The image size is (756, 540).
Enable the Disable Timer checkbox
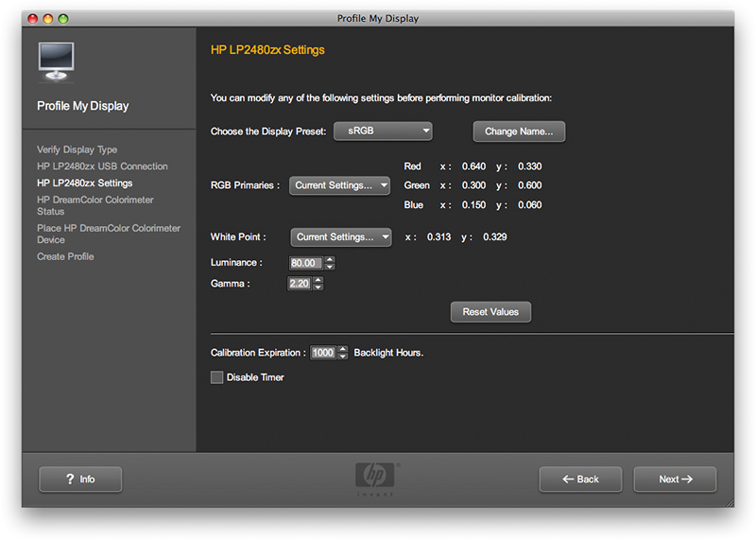click(217, 377)
